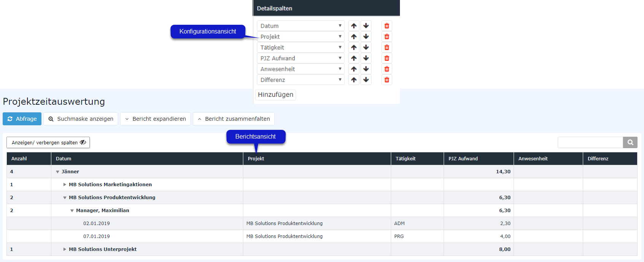Collapse the Jänner group row
644x262 pixels.
58,172
